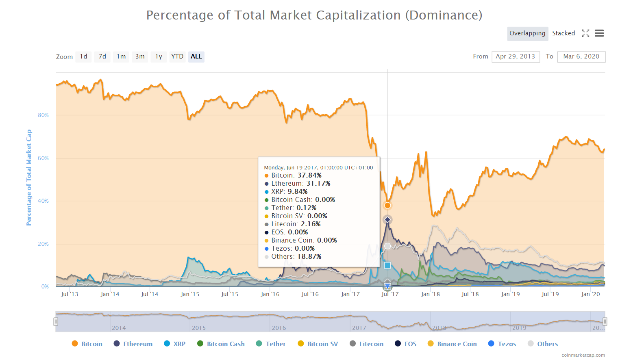Click the Litecoin 2.16% tooltip row
Screen dimensions: 620x364
click(293, 224)
